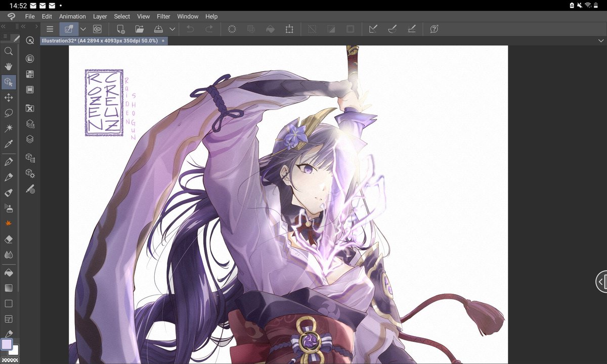607x364 pixels.
Task: Select the Eyedropper tool
Action: point(9,144)
